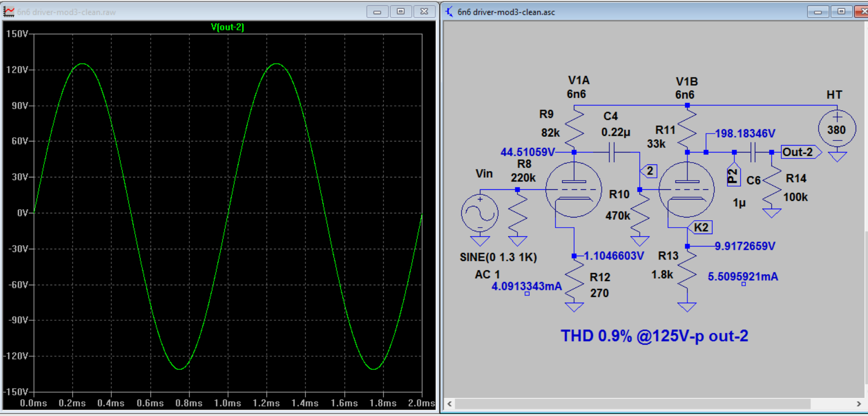Click the ground symbol under R14
The height and width of the screenshot is (416, 868).
[772, 213]
